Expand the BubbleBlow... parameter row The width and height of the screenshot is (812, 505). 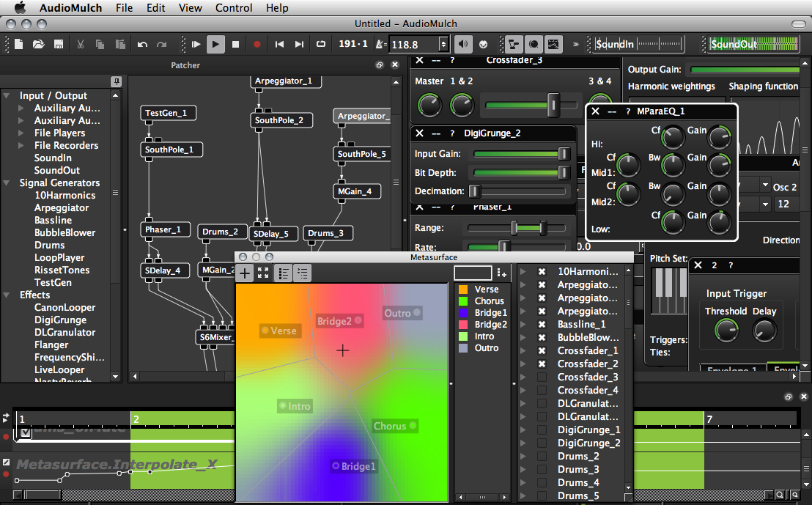(523, 337)
